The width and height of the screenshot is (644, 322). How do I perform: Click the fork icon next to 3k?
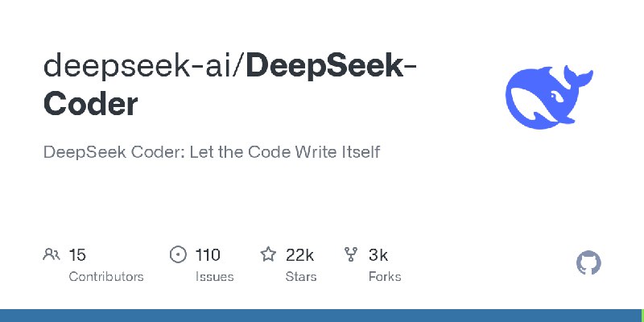pyautogui.click(x=351, y=254)
